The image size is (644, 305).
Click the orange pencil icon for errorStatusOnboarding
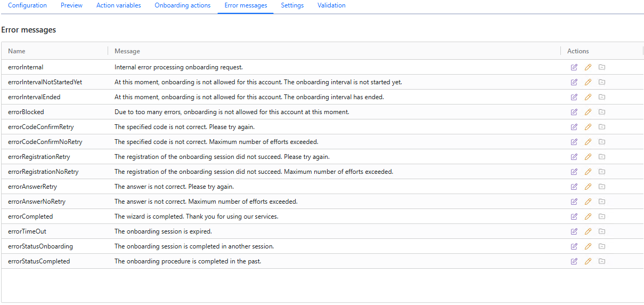[x=588, y=246]
